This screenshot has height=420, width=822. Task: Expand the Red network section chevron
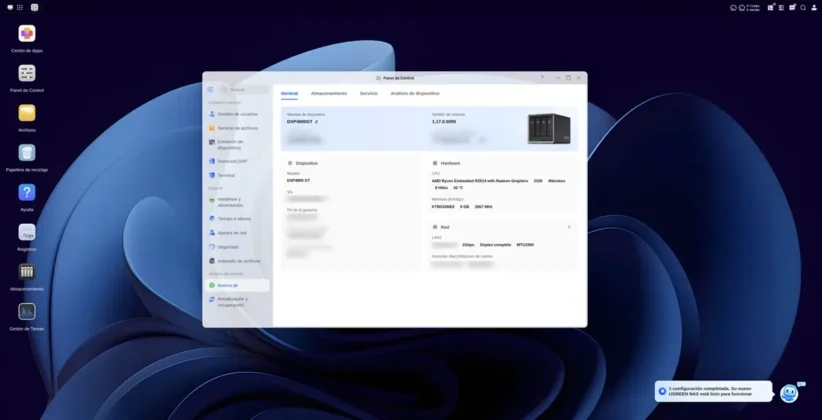pos(569,227)
